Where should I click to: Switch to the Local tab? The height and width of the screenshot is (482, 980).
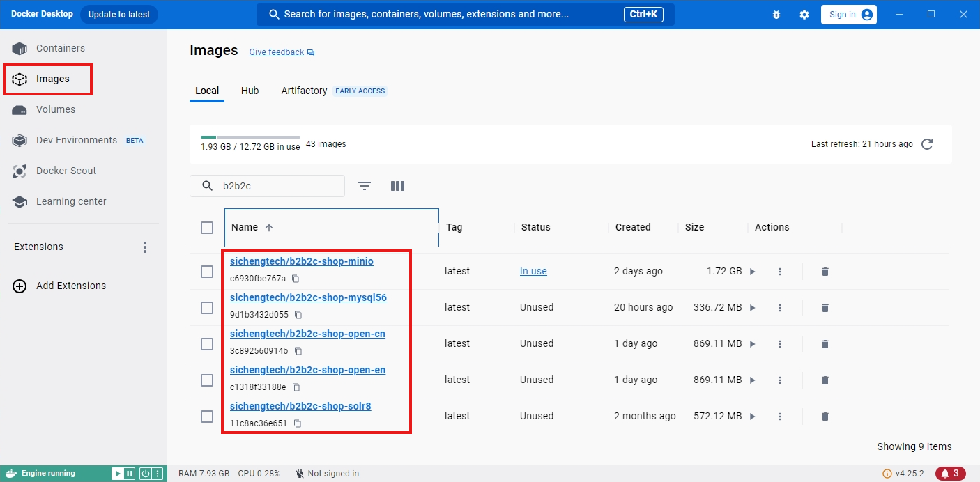pos(207,91)
